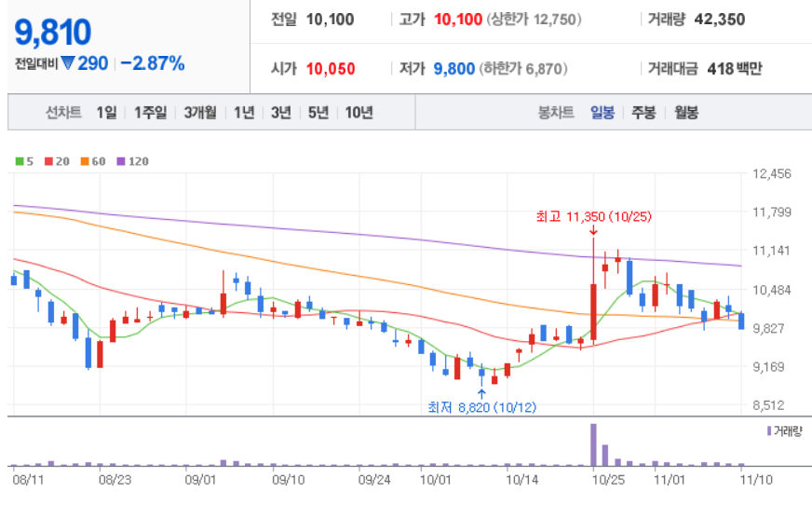Open the 10년 line chart

click(x=359, y=112)
